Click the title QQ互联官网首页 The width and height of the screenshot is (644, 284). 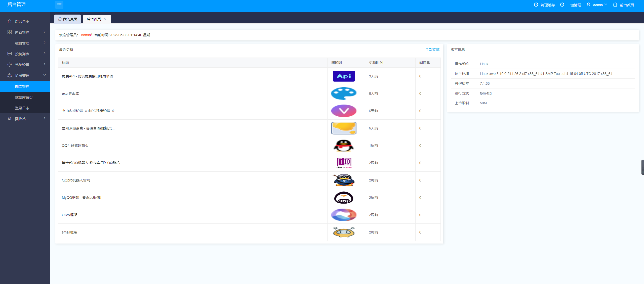[75, 146]
